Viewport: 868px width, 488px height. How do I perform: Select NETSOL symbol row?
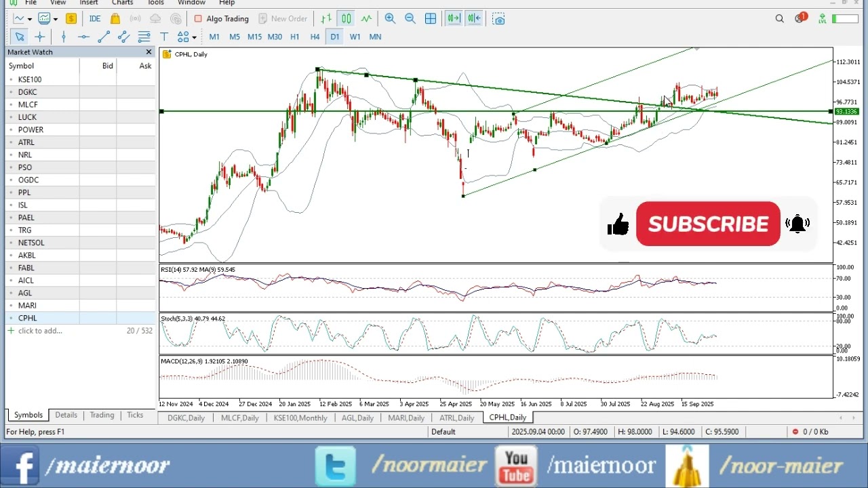(x=81, y=243)
